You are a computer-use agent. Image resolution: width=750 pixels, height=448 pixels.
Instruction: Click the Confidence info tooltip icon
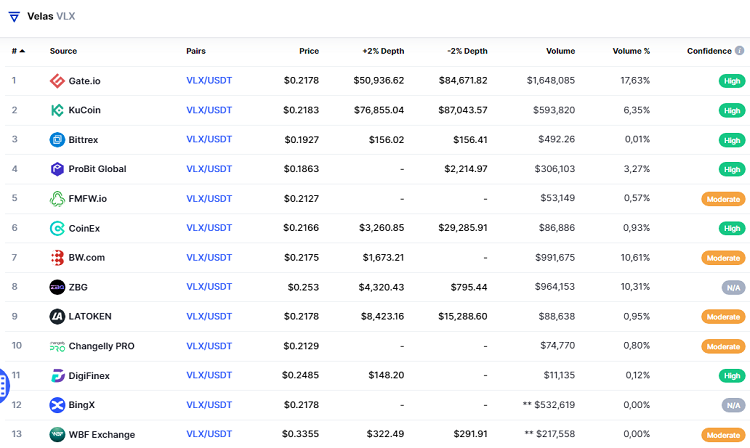coord(740,51)
